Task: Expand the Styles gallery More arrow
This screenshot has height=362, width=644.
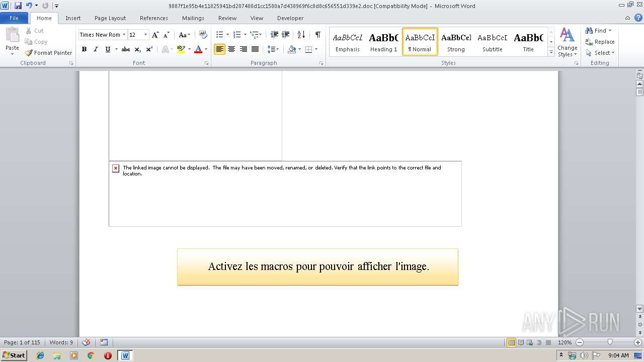Action: (x=551, y=52)
